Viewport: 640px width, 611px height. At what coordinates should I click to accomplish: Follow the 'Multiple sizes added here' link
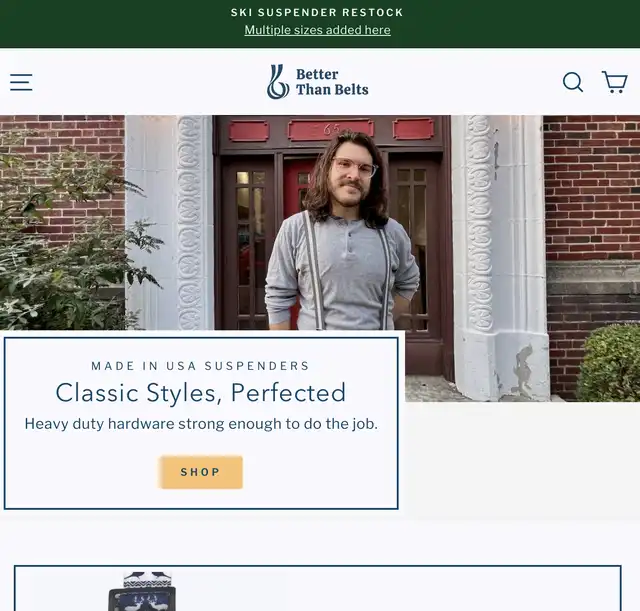tap(318, 30)
